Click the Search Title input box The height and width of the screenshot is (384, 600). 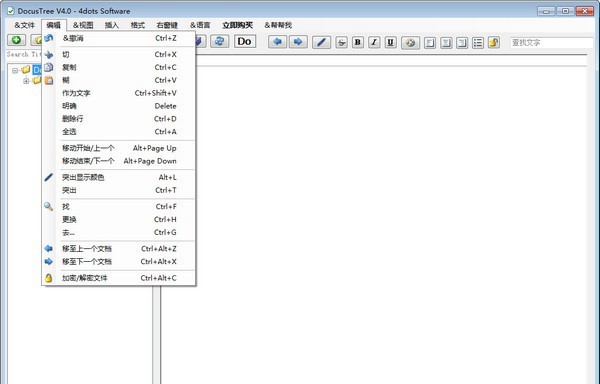[x=24, y=55]
